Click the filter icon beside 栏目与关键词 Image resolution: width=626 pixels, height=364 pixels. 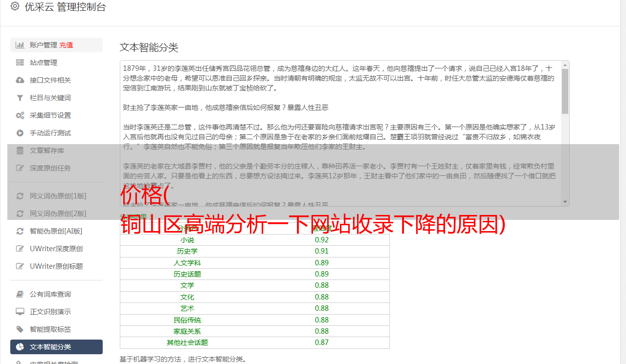(x=20, y=98)
